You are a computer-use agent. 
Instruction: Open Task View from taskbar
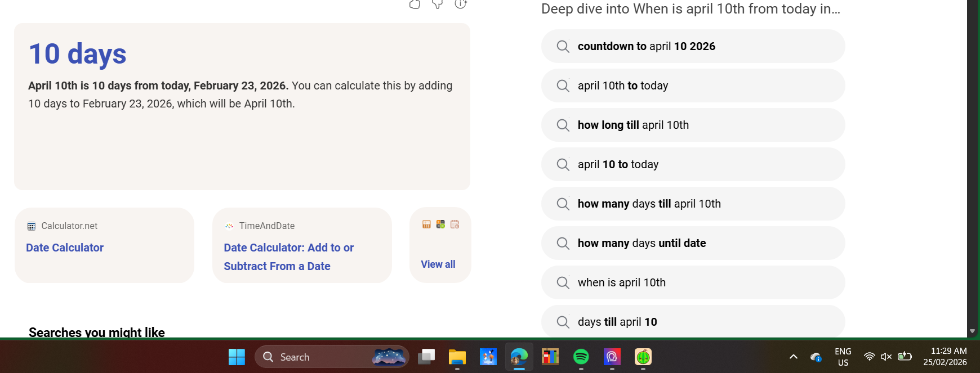click(x=426, y=357)
